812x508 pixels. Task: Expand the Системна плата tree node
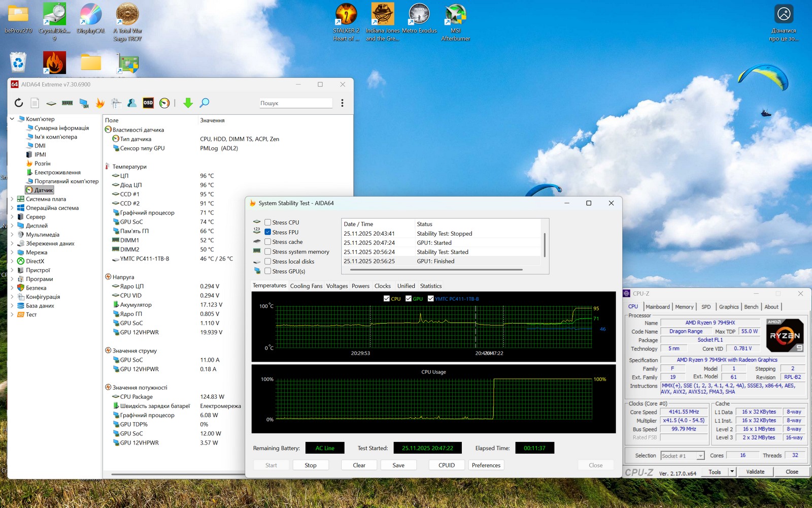(12, 199)
